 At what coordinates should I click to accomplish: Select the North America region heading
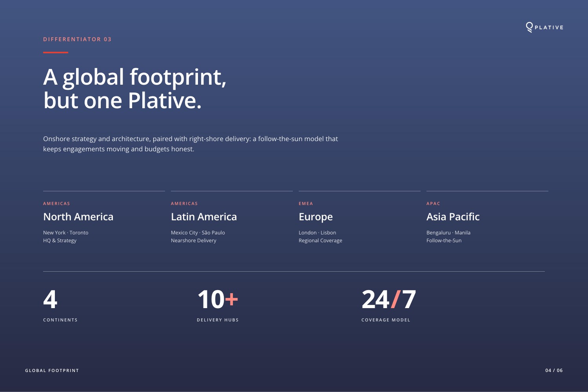[x=78, y=217]
